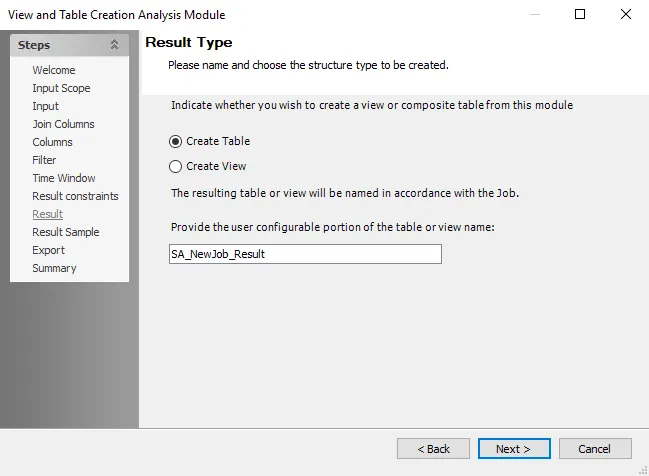Open the Input Scope step
Viewport: 649px width, 476px height.
(61, 88)
